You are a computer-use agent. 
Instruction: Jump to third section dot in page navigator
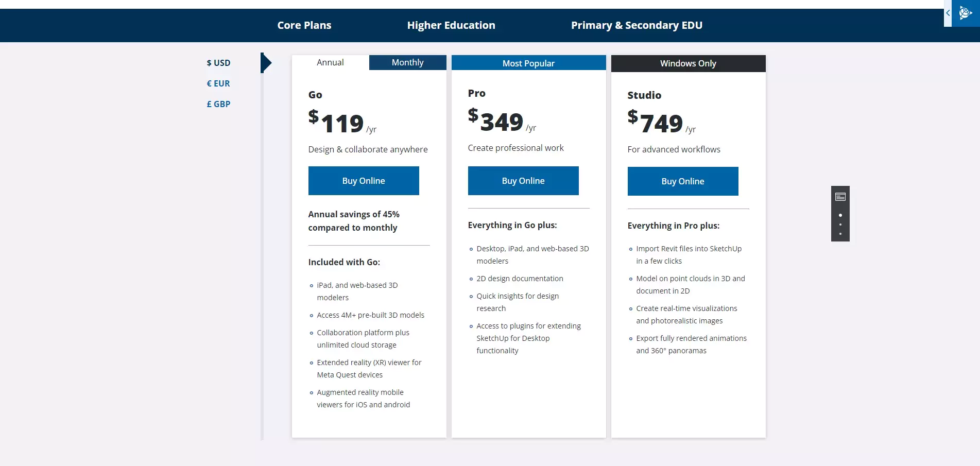pyautogui.click(x=840, y=234)
